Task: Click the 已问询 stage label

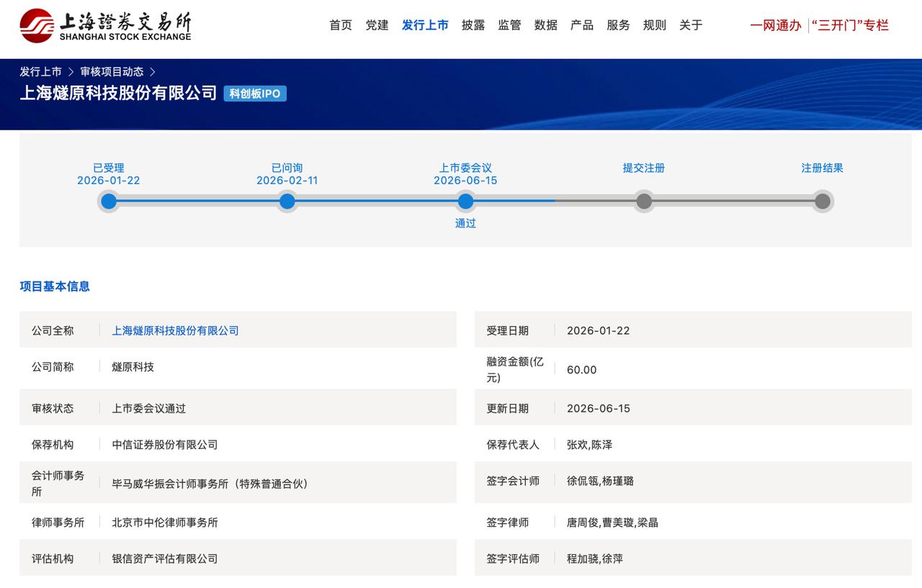Action: [x=287, y=168]
